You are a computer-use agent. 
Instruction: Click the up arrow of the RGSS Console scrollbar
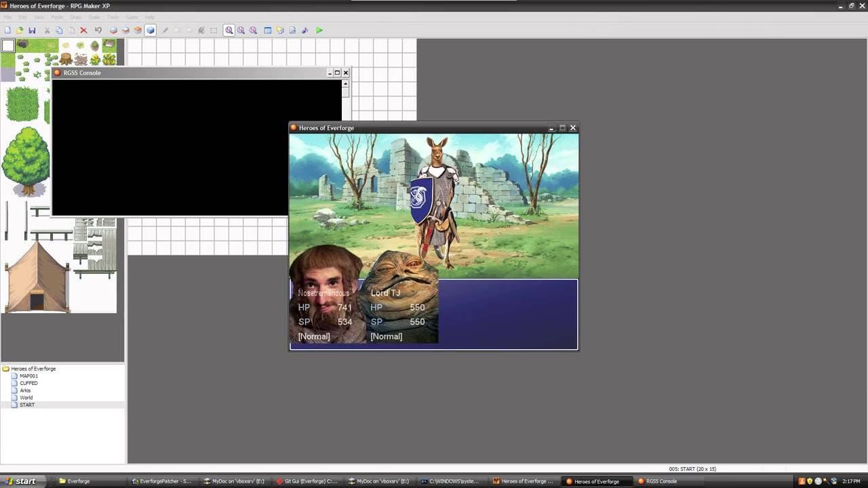[345, 84]
